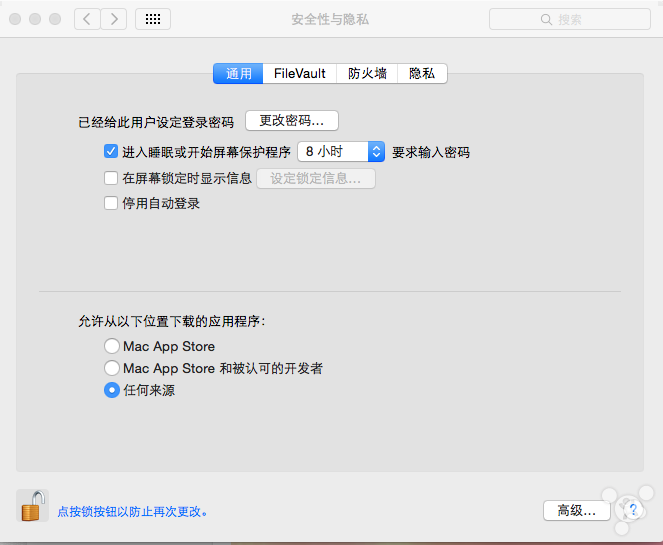
Task: Click the 安全性与隐私 window title
Action: (x=330, y=19)
